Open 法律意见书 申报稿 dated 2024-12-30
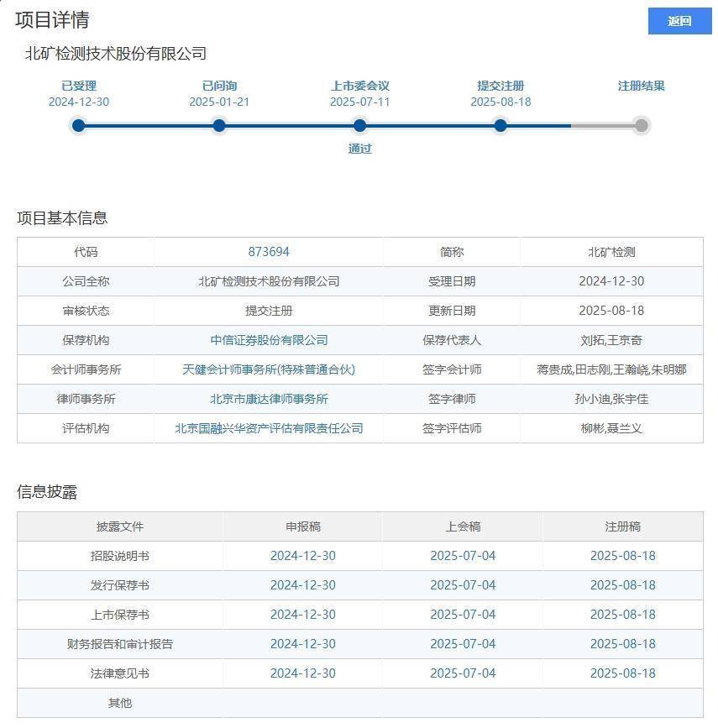 (303, 673)
